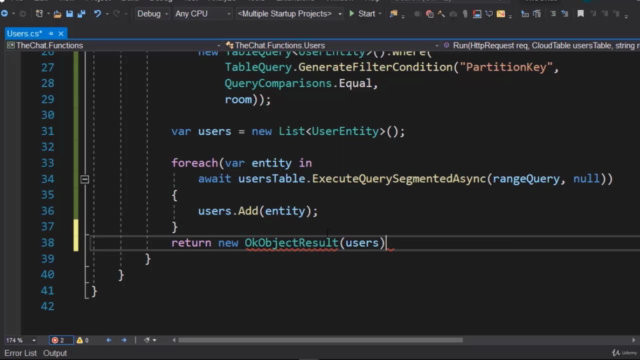This screenshot has width=640, height=360.
Task: Open the Start button dropdown arrow
Action: tap(380, 14)
